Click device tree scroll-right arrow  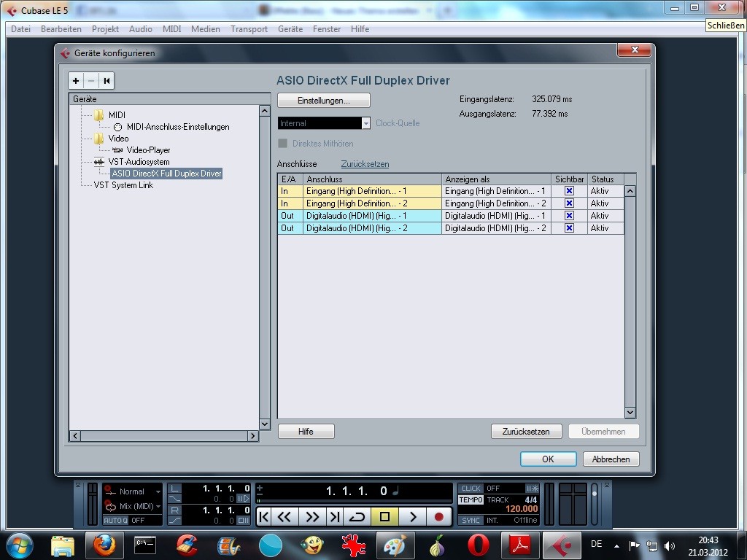(253, 436)
